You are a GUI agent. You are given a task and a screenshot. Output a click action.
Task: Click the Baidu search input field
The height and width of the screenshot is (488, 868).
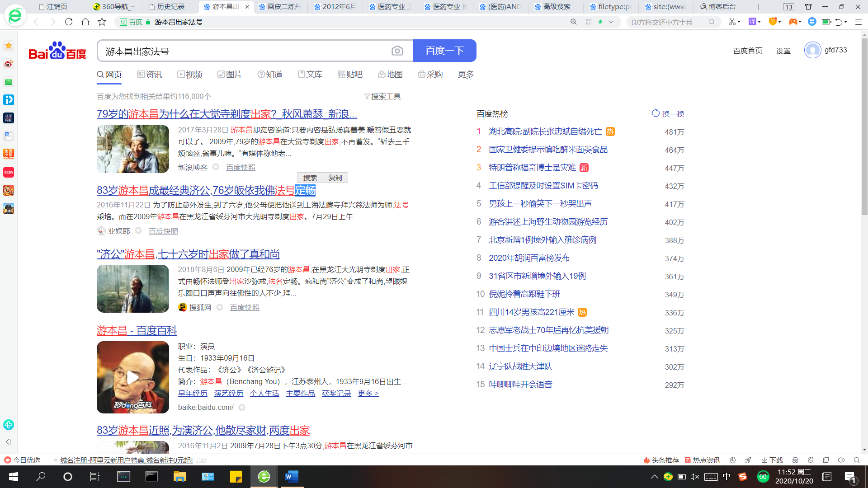coord(244,51)
